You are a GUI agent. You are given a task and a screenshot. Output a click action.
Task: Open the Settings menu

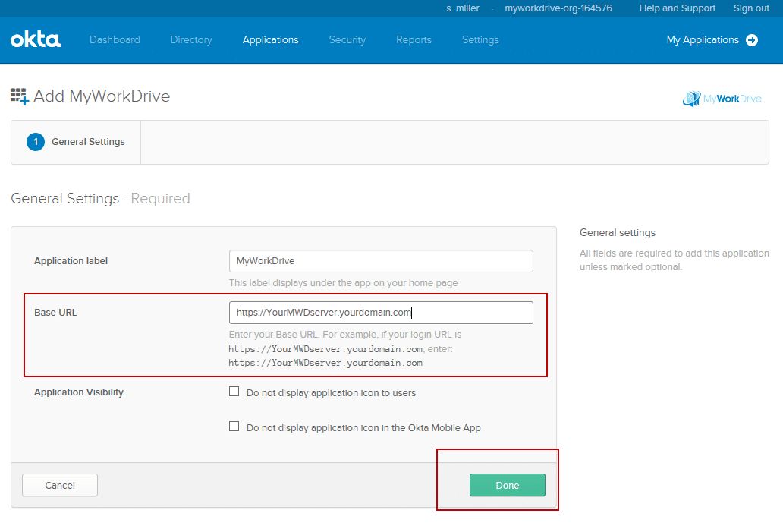click(x=480, y=40)
